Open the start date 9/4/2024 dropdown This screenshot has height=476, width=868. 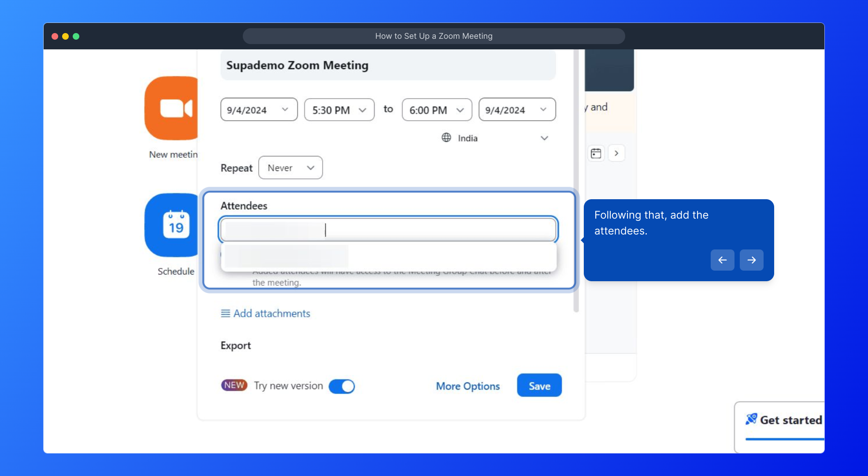coord(259,110)
